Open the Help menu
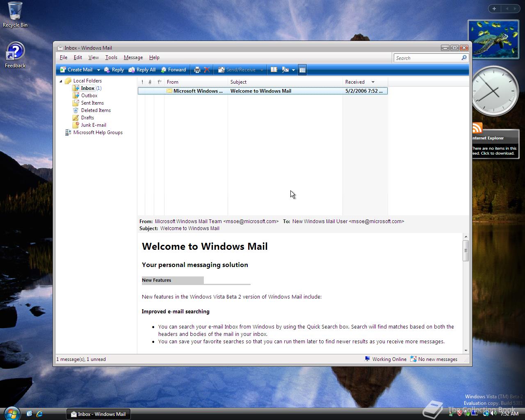The width and height of the screenshot is (525, 420). [154, 57]
